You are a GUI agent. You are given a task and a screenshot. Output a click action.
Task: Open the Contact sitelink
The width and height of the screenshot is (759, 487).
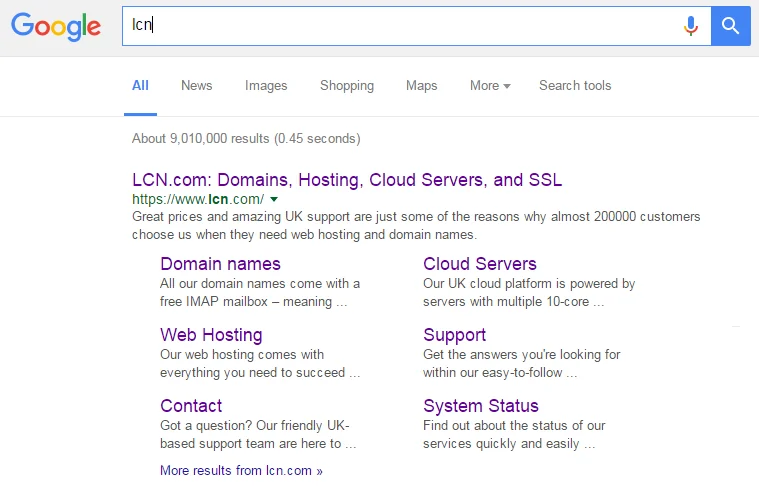191,406
